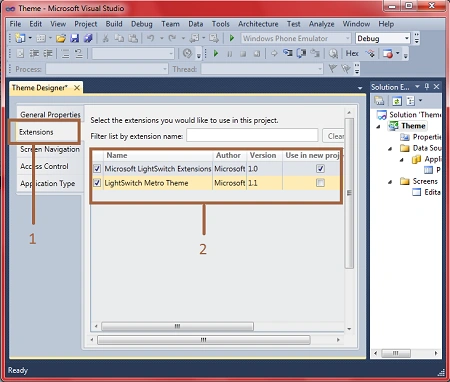450x382 pixels.
Task: Select the Application Type tab
Action: click(x=50, y=184)
